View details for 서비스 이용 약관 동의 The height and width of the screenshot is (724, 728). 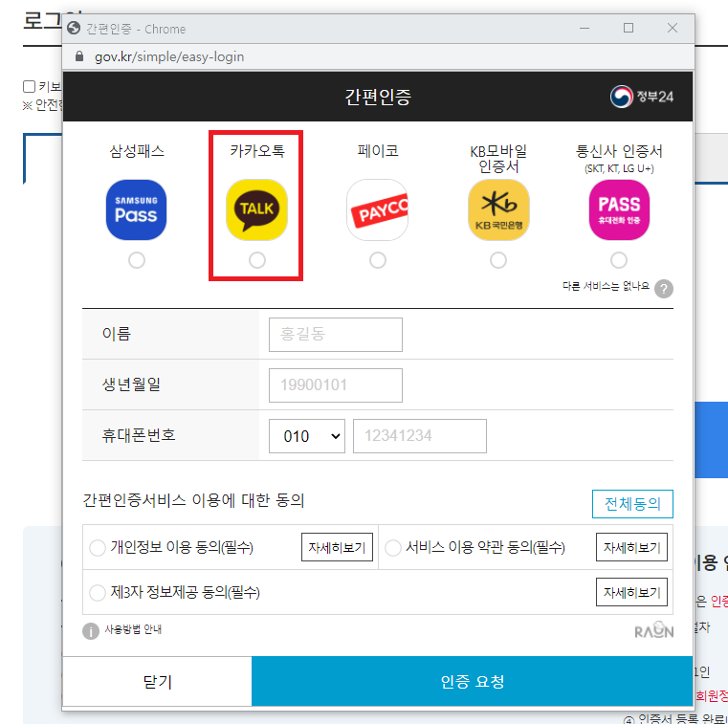631,547
